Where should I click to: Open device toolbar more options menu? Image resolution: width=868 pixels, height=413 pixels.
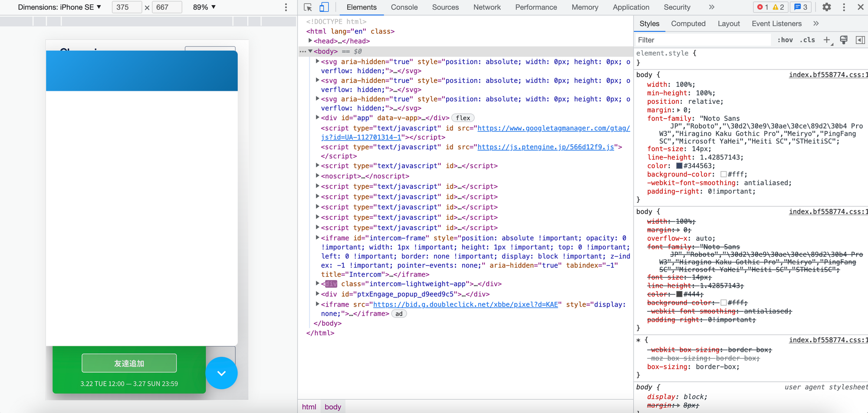coord(286,7)
